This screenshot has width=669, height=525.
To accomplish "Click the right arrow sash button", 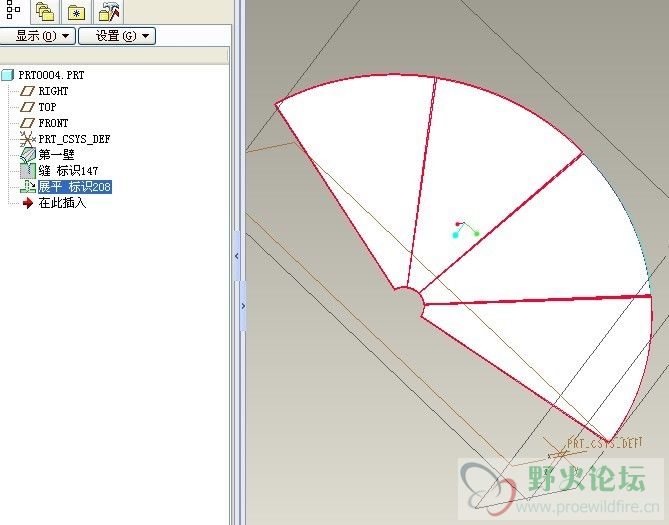I will click(x=243, y=306).
